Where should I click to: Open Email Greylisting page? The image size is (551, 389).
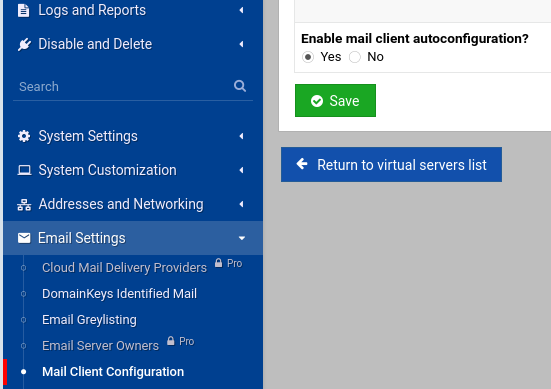[89, 320]
